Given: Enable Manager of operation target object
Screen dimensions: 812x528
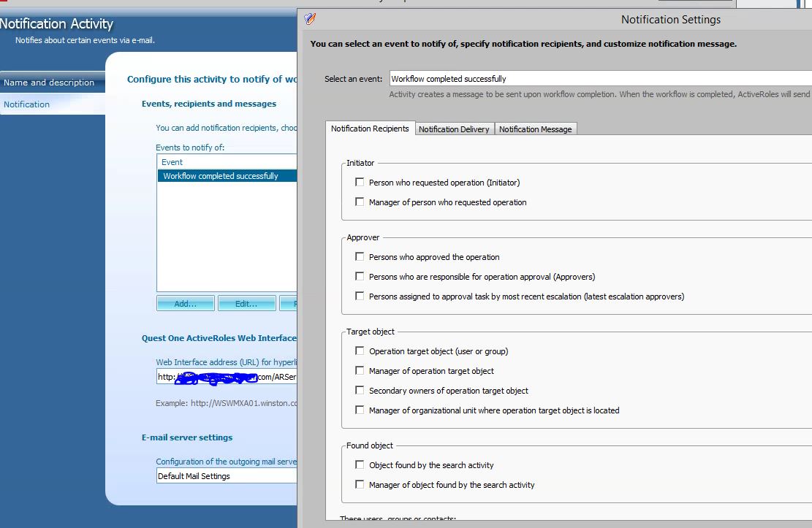Looking at the screenshot, I should coord(360,371).
